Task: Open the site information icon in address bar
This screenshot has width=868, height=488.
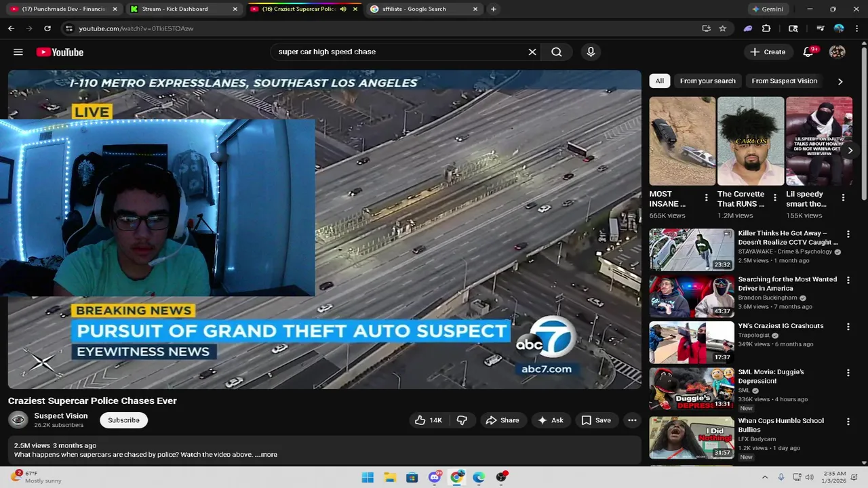Action: pos(68,28)
